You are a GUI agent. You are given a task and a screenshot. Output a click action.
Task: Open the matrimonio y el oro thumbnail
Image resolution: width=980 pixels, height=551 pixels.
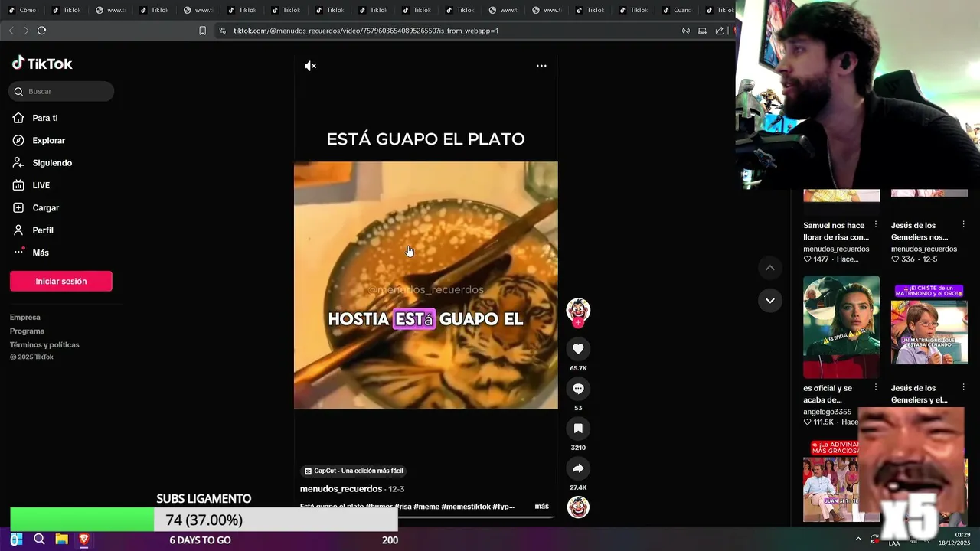[929, 327]
